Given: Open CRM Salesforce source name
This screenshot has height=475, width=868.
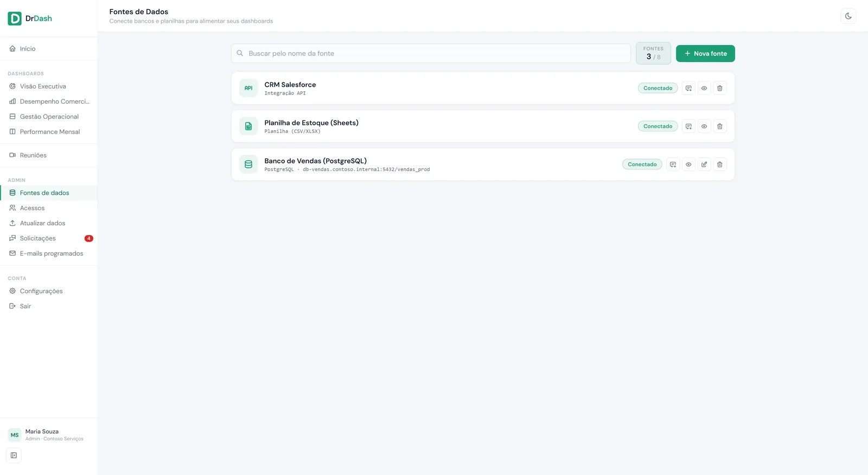Looking at the screenshot, I should 290,85.
